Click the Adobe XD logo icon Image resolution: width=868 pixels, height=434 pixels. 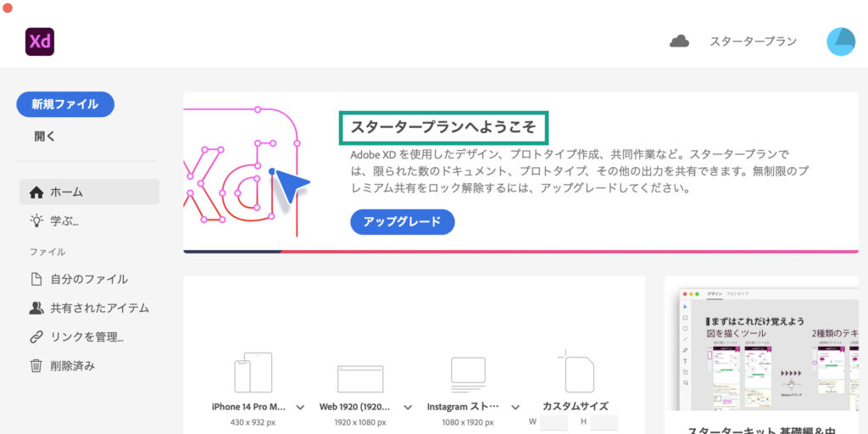pos(40,42)
